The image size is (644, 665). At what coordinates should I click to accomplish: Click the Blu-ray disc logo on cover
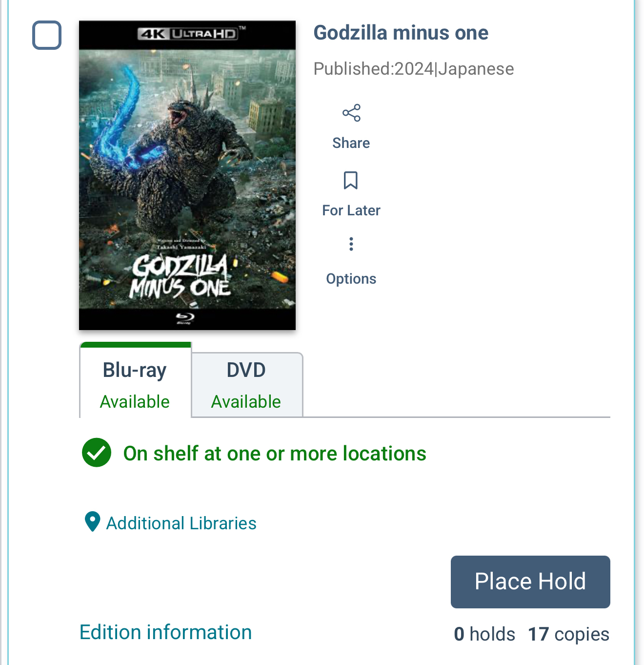point(185,318)
